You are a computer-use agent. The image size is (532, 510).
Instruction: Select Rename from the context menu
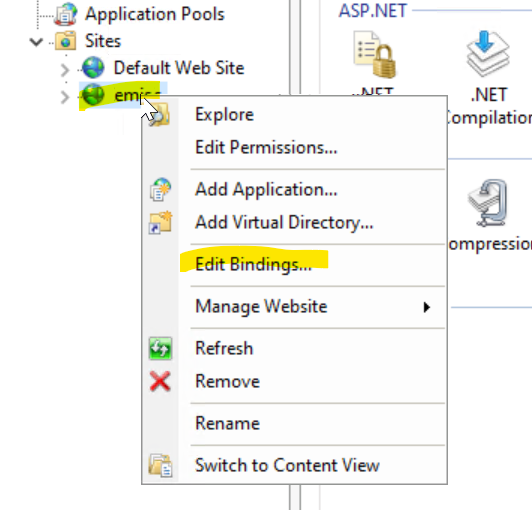point(227,423)
